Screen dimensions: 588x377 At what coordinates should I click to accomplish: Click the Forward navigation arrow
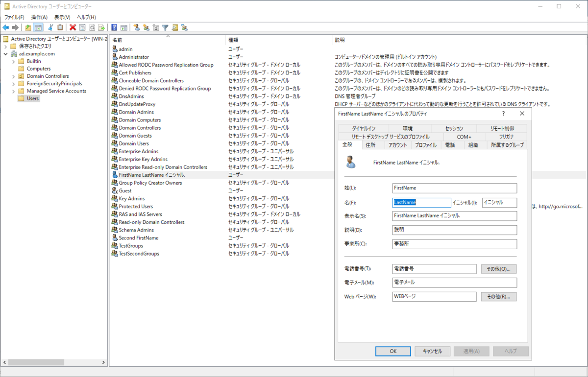[15, 27]
